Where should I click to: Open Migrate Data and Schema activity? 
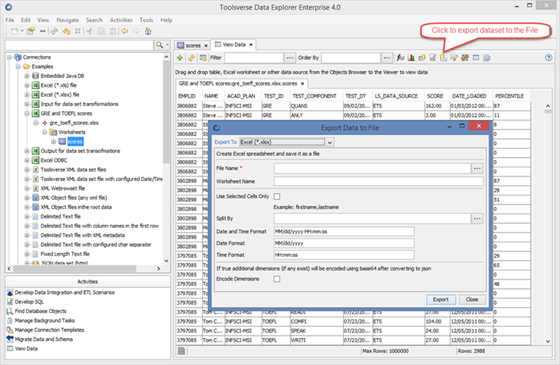44,339
